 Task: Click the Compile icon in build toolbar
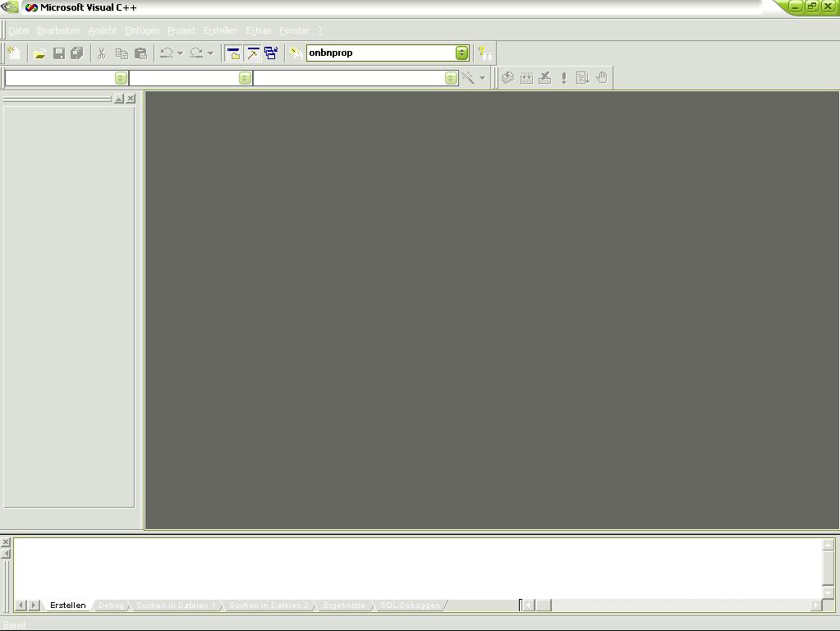click(507, 78)
